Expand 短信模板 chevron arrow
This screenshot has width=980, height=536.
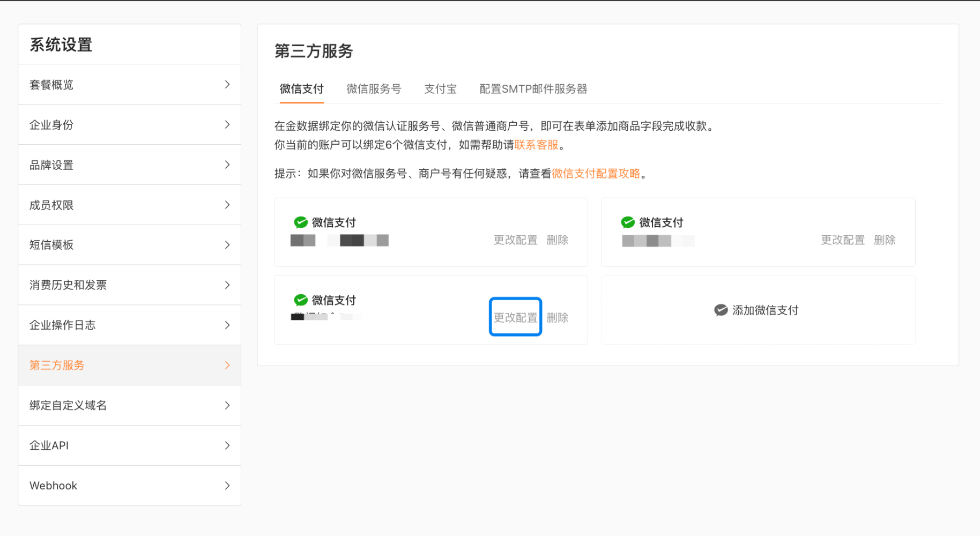pyautogui.click(x=227, y=245)
